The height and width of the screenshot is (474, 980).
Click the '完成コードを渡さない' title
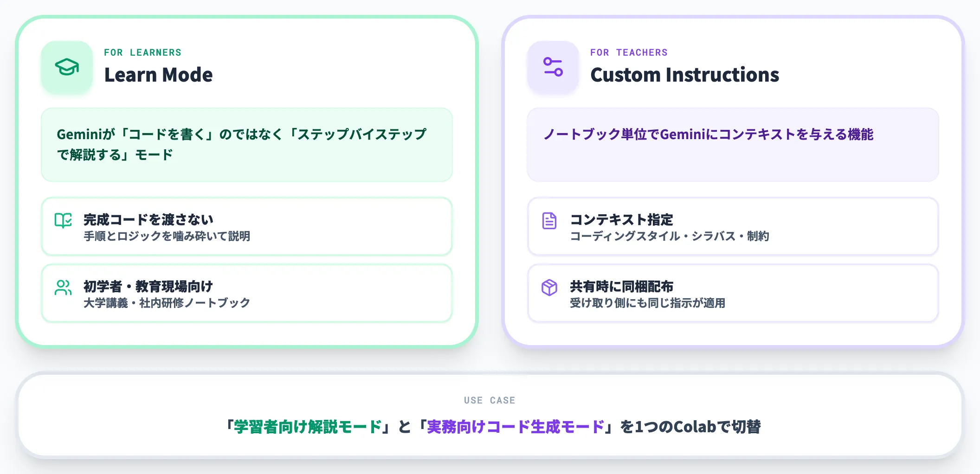coord(148,219)
